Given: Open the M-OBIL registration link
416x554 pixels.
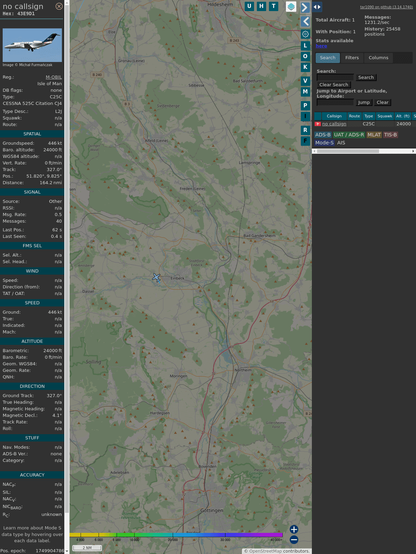Looking at the screenshot, I should (x=53, y=77).
